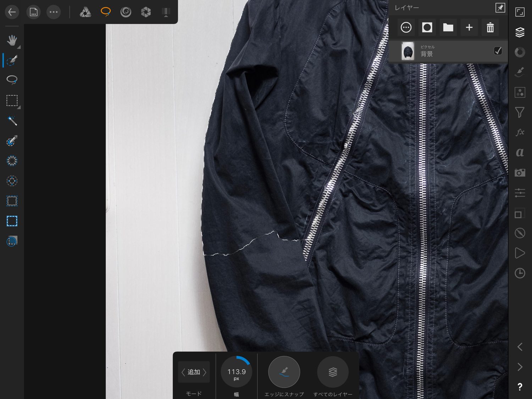Screen dimensions: 532x399
Task: Select the Hand pan tool
Action: click(x=12, y=40)
